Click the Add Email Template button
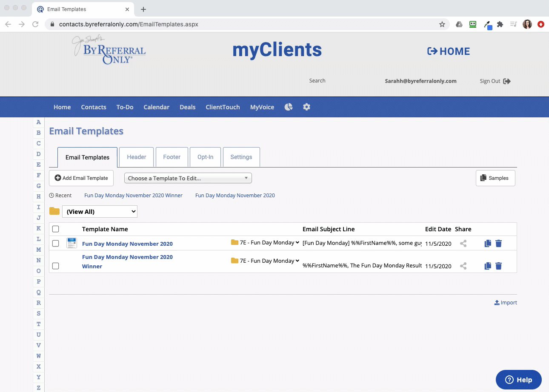 coord(81,178)
